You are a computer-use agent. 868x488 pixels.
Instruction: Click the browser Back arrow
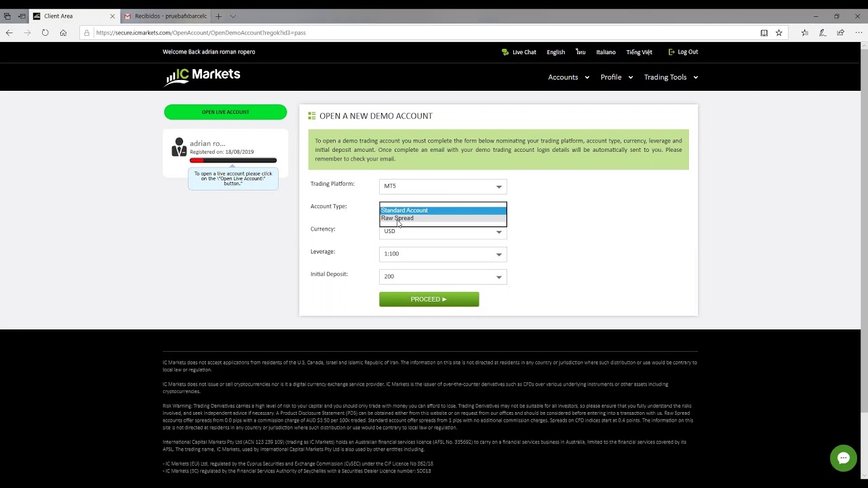pyautogui.click(x=9, y=33)
